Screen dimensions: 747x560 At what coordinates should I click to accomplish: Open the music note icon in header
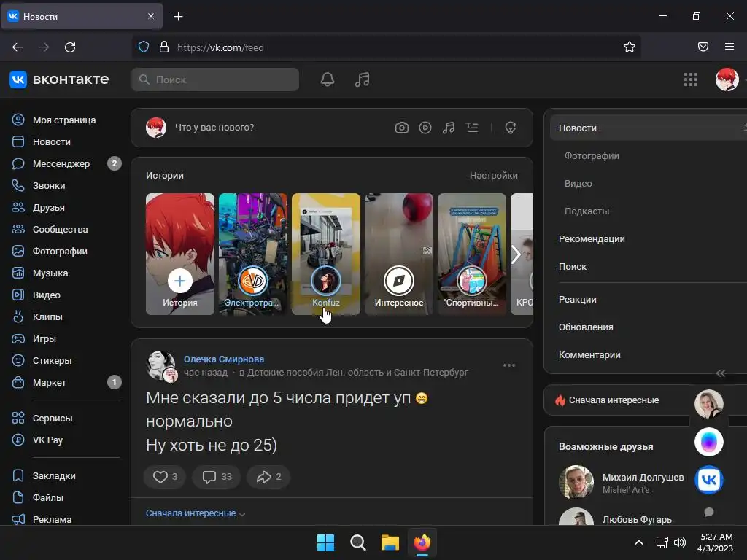click(x=362, y=79)
